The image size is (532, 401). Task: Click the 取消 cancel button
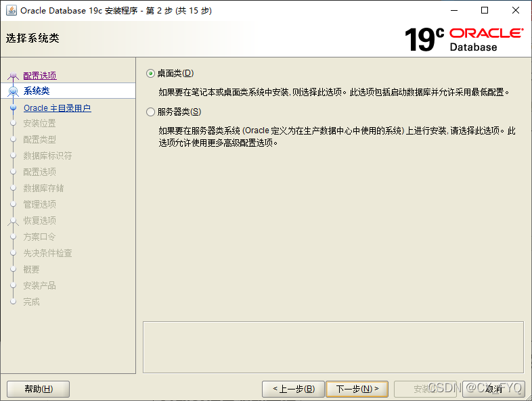493,389
